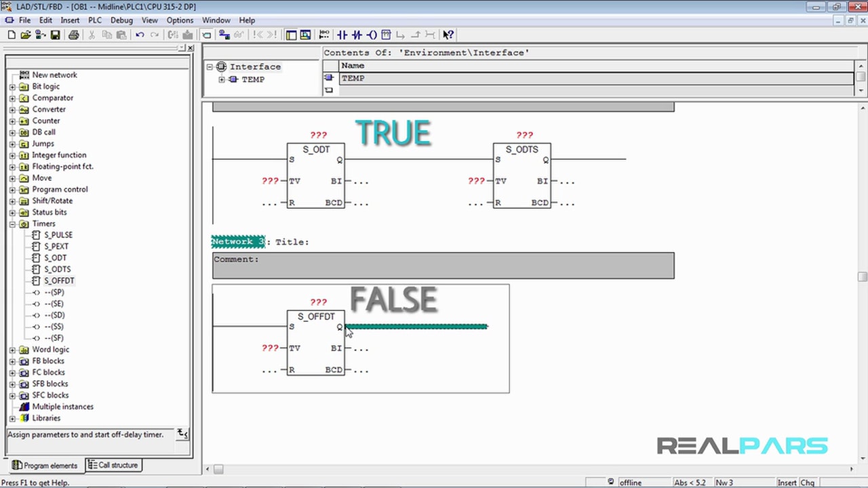Expand the Comparator folder
The width and height of the screenshot is (868, 488).
(12, 98)
